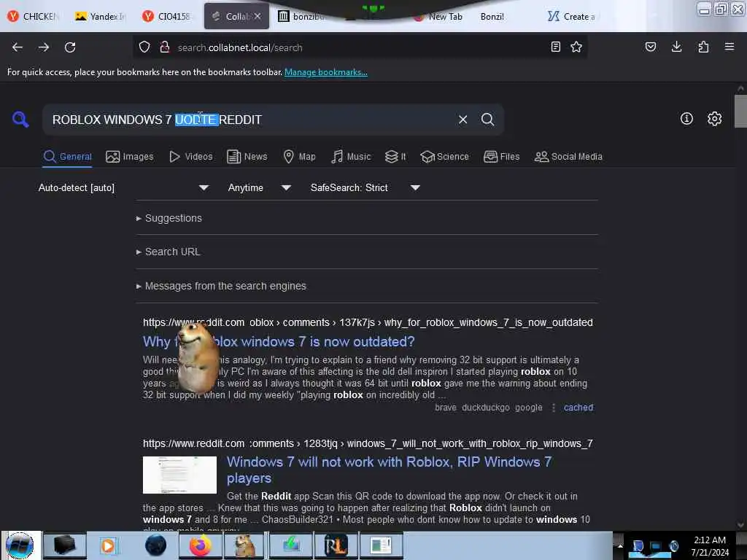This screenshot has width=747, height=560.
Task: Select the Science search category
Action: click(x=444, y=156)
